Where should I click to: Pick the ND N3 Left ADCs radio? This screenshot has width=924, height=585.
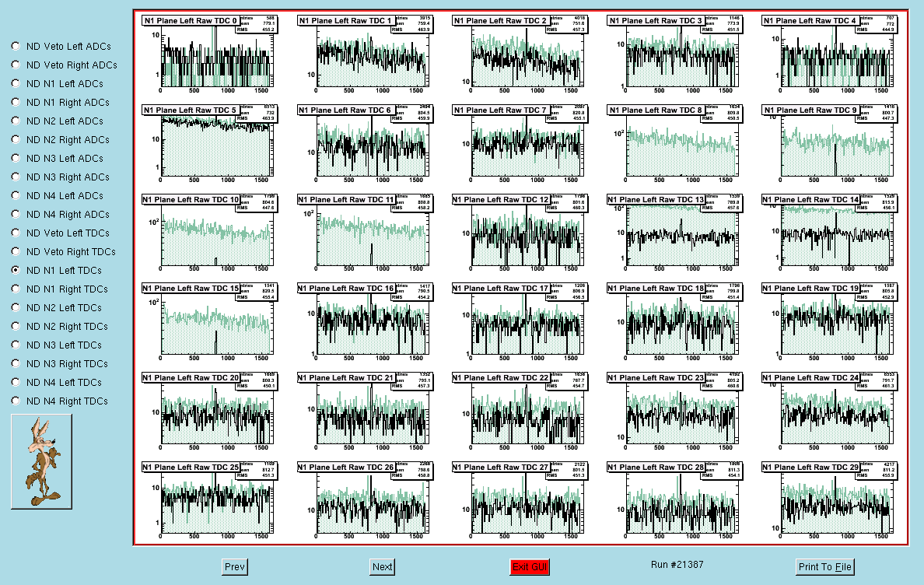[16, 158]
